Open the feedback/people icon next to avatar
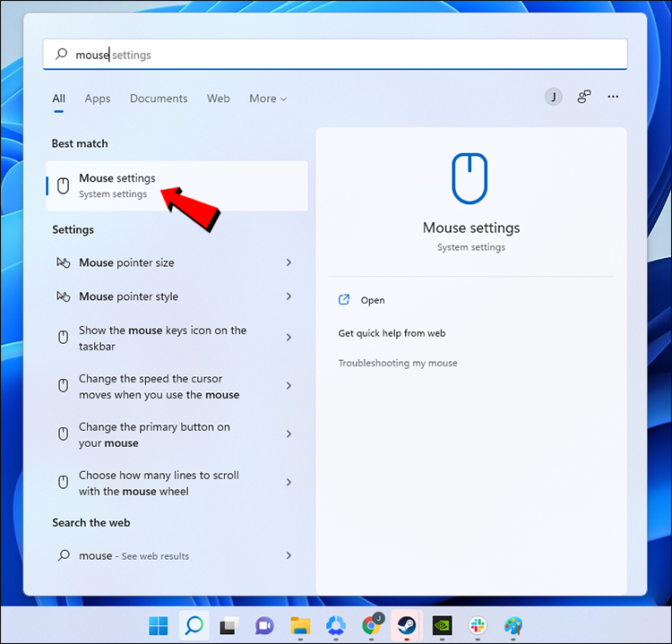Viewport: 672px width, 644px height. (583, 97)
